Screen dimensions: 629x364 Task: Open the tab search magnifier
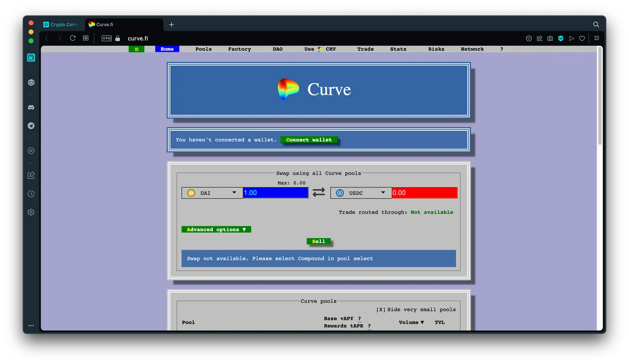(596, 24)
